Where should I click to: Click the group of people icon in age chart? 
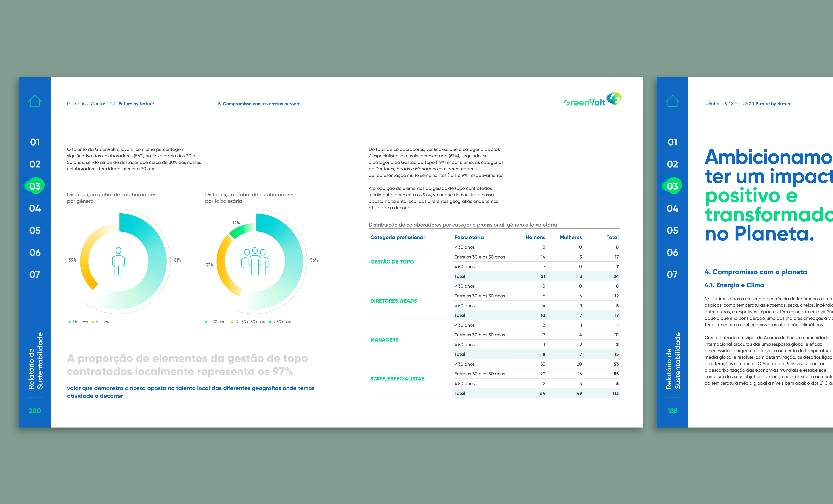[x=255, y=261]
